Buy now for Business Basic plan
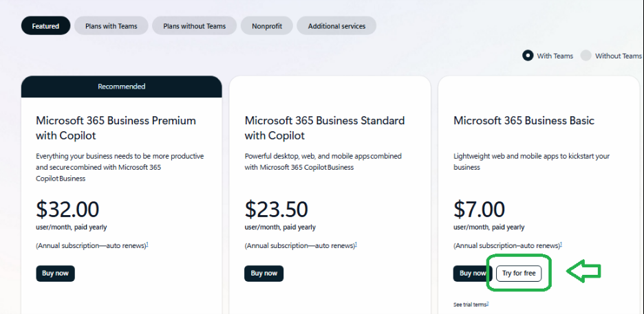Screen dimensions: 644x314 tap(472, 273)
